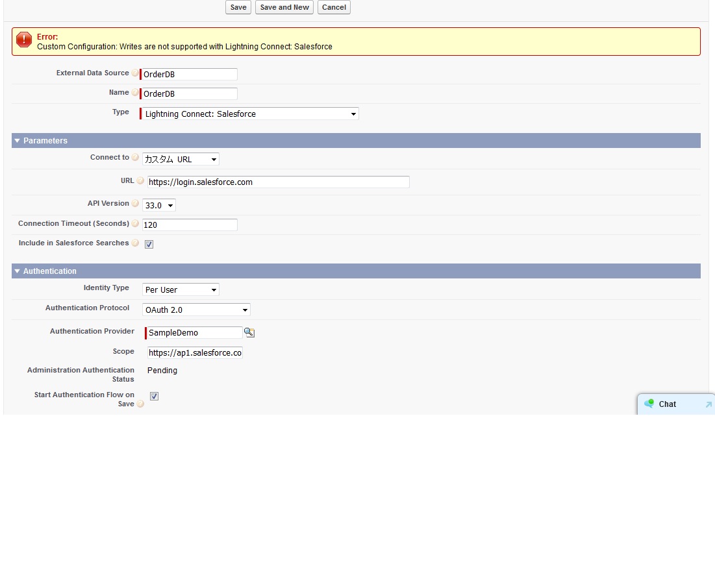
Task: Open the Chat widget
Action: point(676,404)
